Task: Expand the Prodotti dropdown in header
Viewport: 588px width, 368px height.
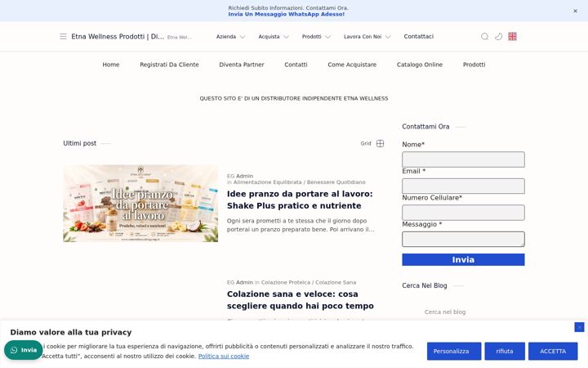Action: click(316, 37)
